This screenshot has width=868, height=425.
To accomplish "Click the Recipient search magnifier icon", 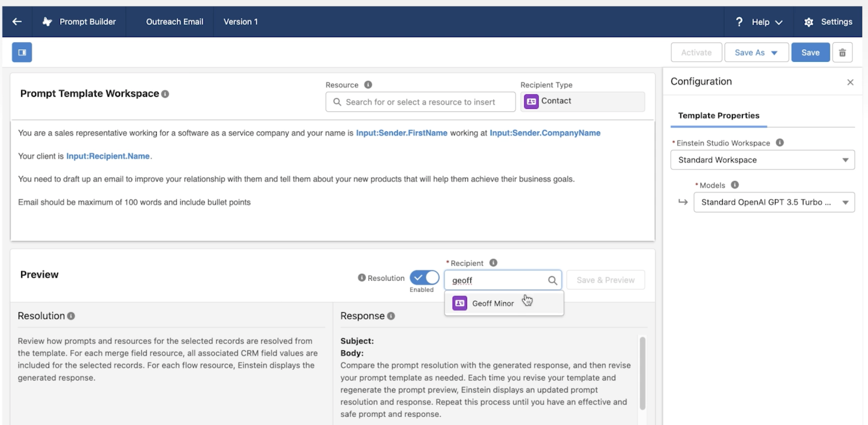I will [x=552, y=280].
